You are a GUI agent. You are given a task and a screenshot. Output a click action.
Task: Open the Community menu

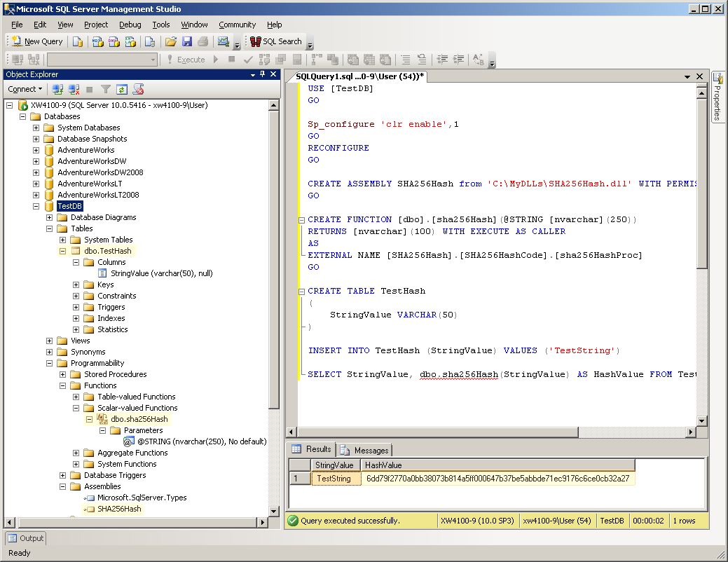pos(237,25)
